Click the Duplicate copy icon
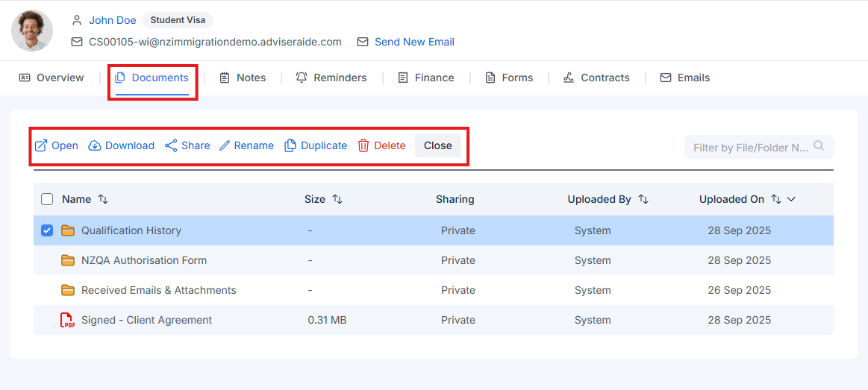The height and width of the screenshot is (390, 868). coord(290,145)
